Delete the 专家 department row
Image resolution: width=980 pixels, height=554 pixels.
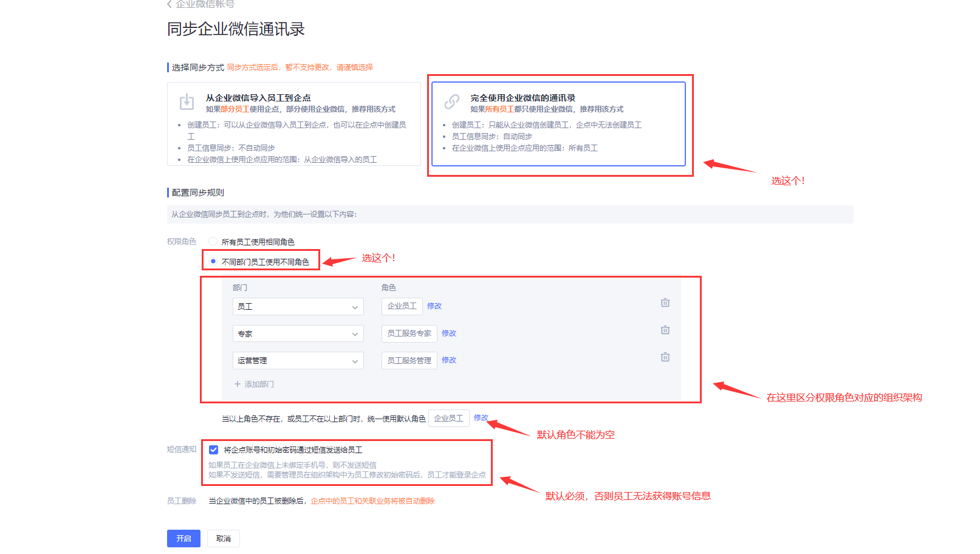(x=665, y=330)
